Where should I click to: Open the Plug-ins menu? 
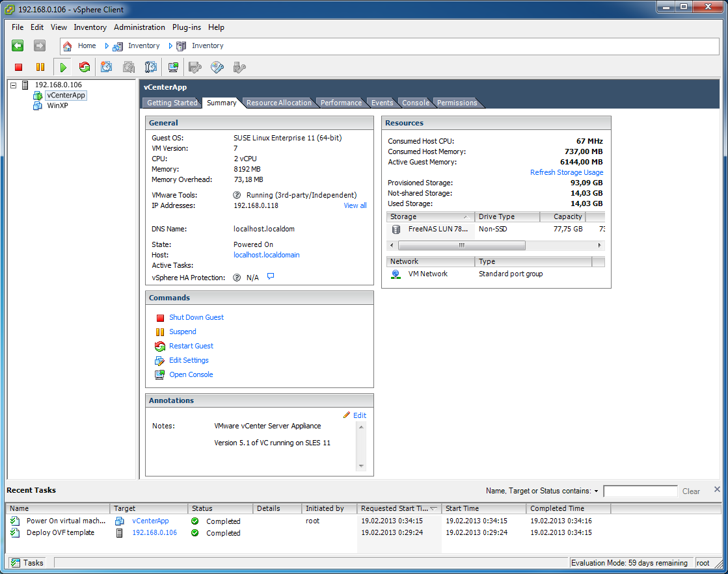[187, 27]
